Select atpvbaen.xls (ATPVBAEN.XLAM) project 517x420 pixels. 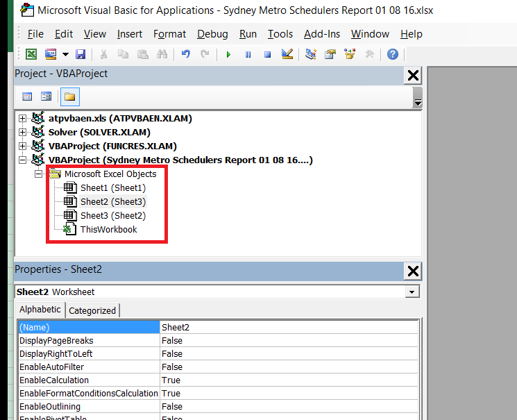pos(120,119)
